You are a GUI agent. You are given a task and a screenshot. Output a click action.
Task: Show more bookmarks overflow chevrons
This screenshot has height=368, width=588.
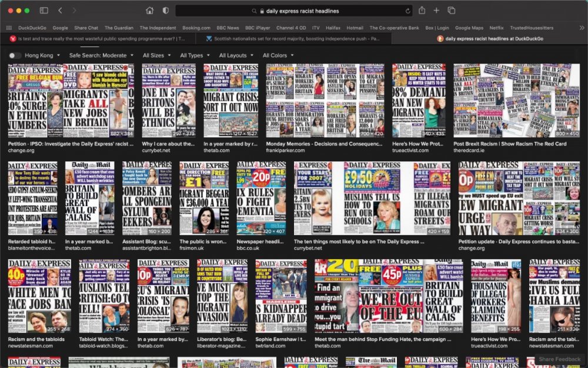582,28
